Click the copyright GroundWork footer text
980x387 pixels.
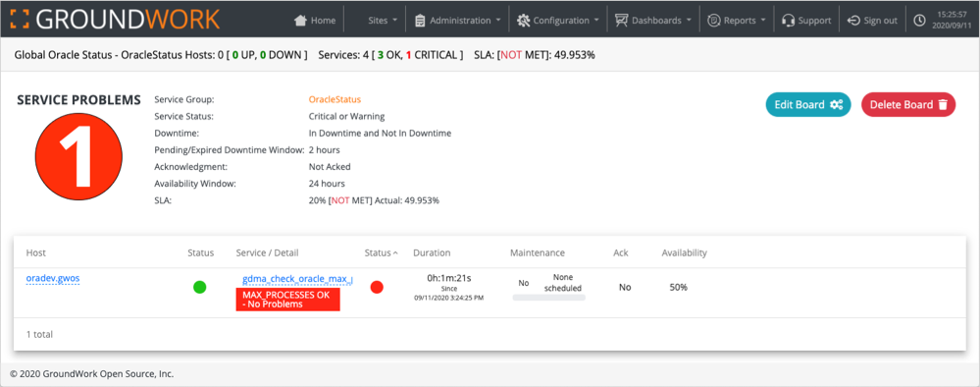click(92, 374)
